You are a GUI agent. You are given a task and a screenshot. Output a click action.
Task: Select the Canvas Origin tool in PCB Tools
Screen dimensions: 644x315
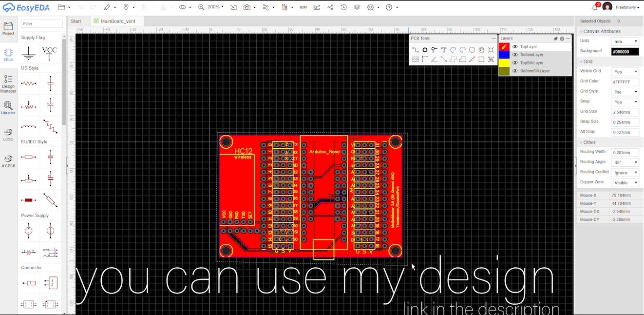click(425, 59)
